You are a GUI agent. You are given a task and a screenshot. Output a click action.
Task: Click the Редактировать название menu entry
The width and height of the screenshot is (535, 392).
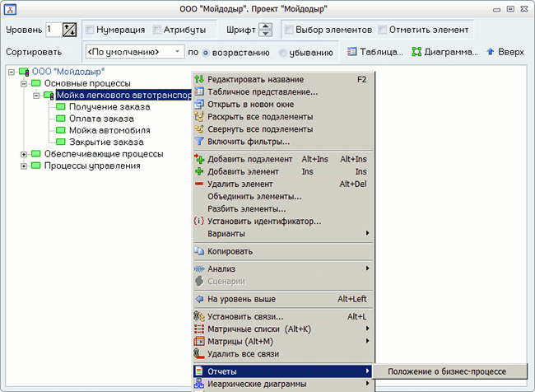coord(283,80)
